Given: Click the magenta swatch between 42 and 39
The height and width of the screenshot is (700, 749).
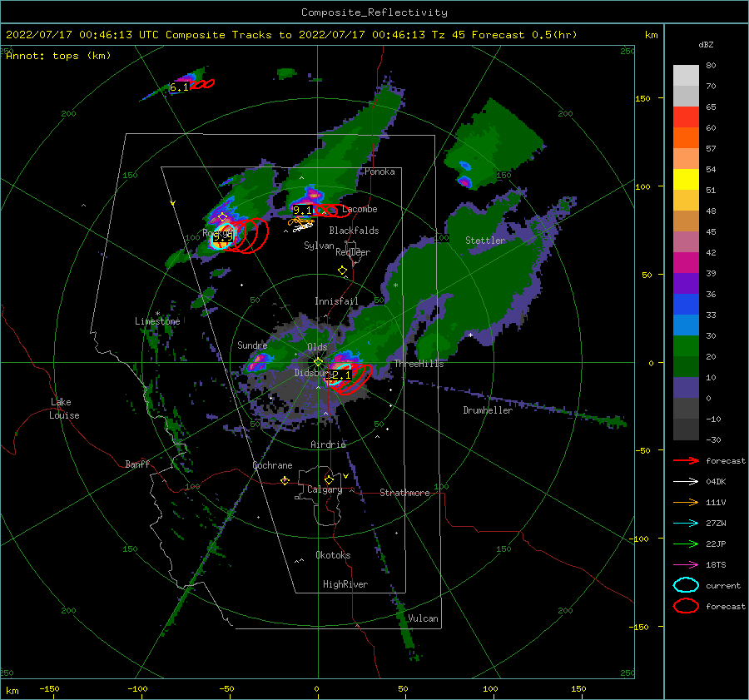Looking at the screenshot, I should [686, 263].
